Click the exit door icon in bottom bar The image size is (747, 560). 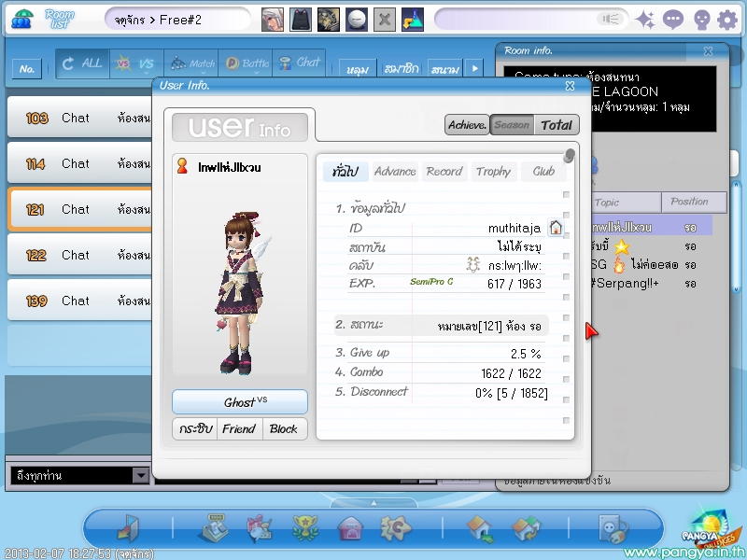[128, 528]
